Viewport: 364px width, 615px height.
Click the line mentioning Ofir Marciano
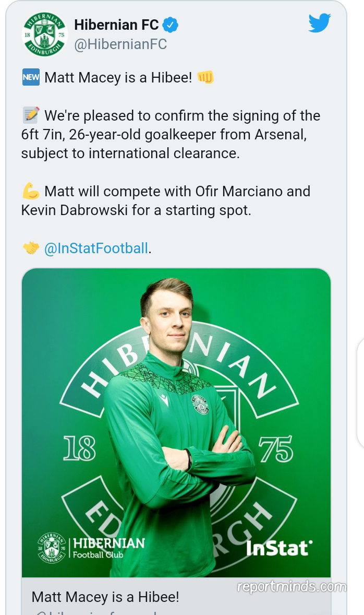pyautogui.click(x=166, y=192)
